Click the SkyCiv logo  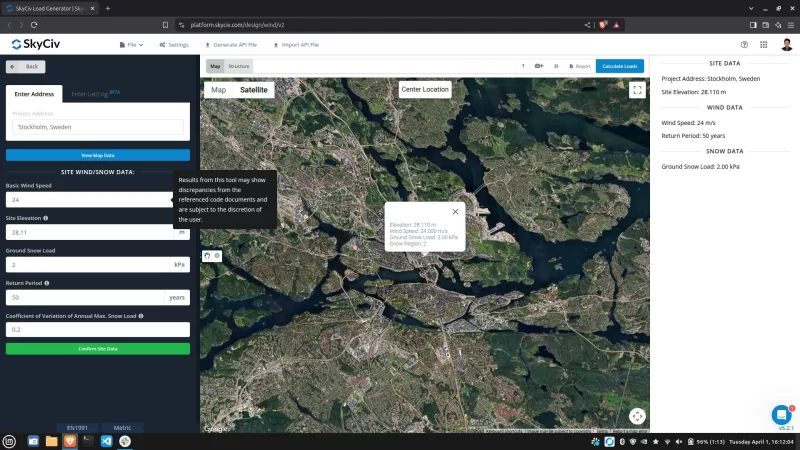point(36,44)
